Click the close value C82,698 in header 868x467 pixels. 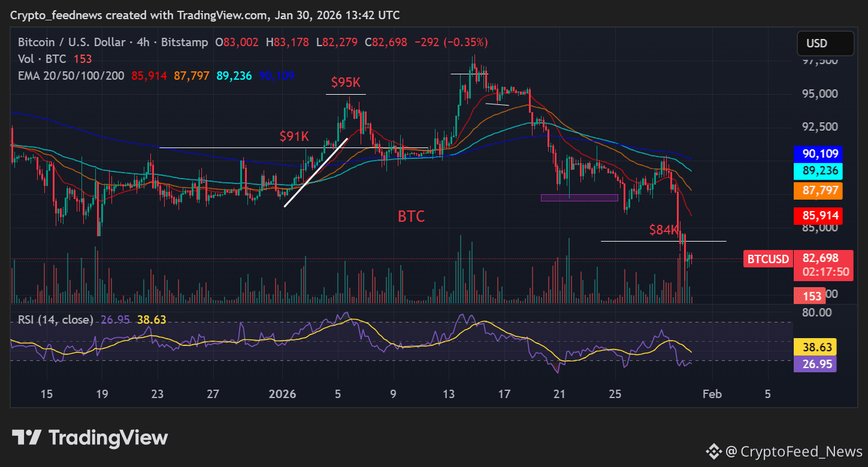tap(386, 43)
